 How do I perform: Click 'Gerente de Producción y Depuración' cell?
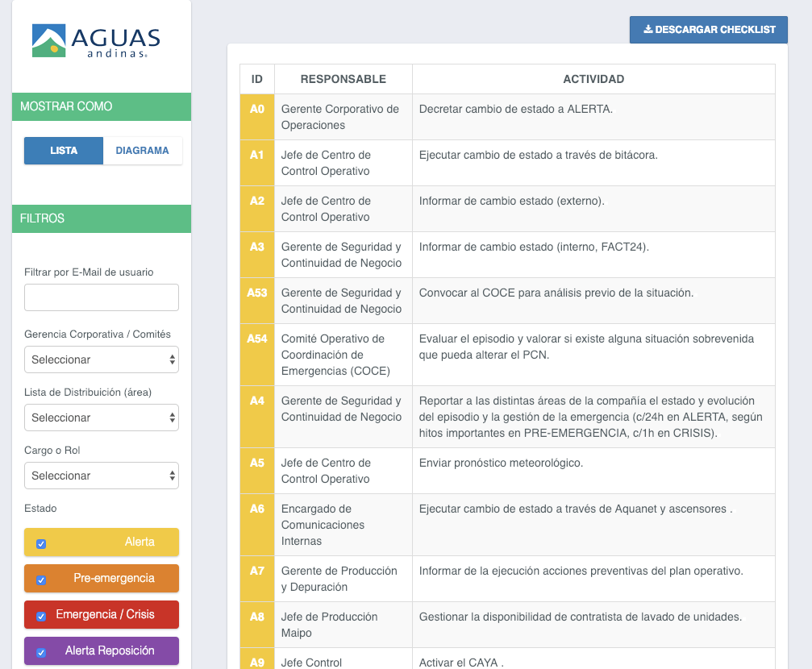pyautogui.click(x=344, y=579)
